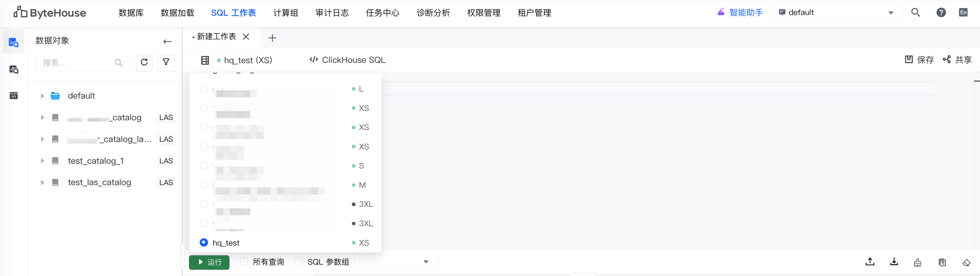Click the 数据对象 panel title
Image resolution: width=980 pixels, height=276 pixels.
53,41
